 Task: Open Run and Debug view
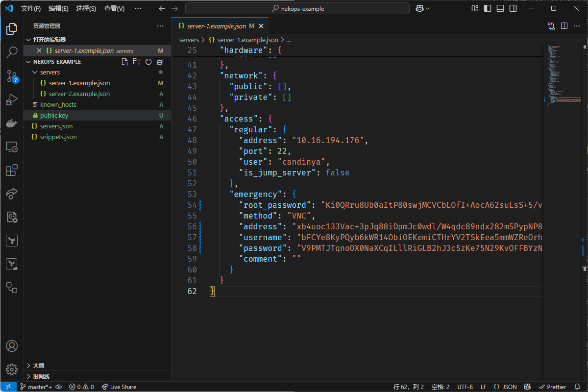coord(12,99)
